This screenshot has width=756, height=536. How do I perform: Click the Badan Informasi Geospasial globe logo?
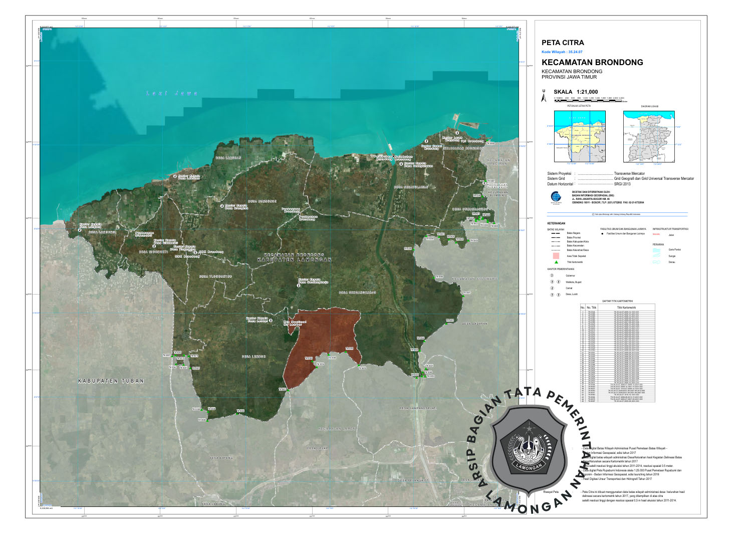point(556,197)
